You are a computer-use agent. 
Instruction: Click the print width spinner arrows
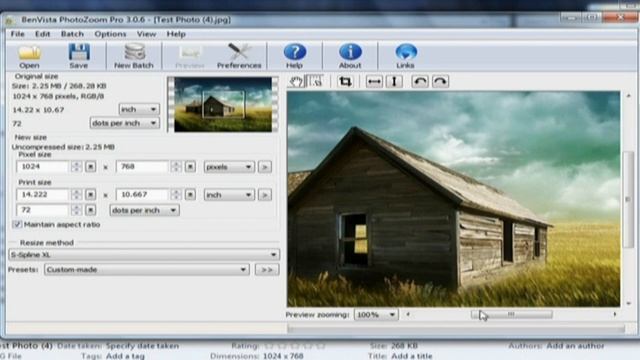pos(76,195)
